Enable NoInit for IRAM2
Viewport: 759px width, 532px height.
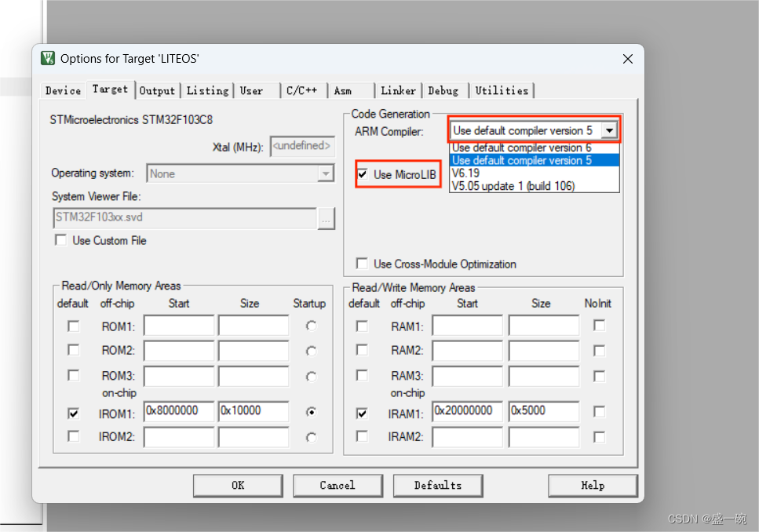599,437
